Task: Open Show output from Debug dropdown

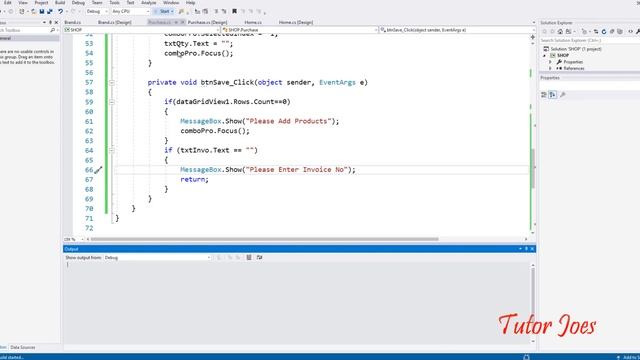Action: [157, 258]
